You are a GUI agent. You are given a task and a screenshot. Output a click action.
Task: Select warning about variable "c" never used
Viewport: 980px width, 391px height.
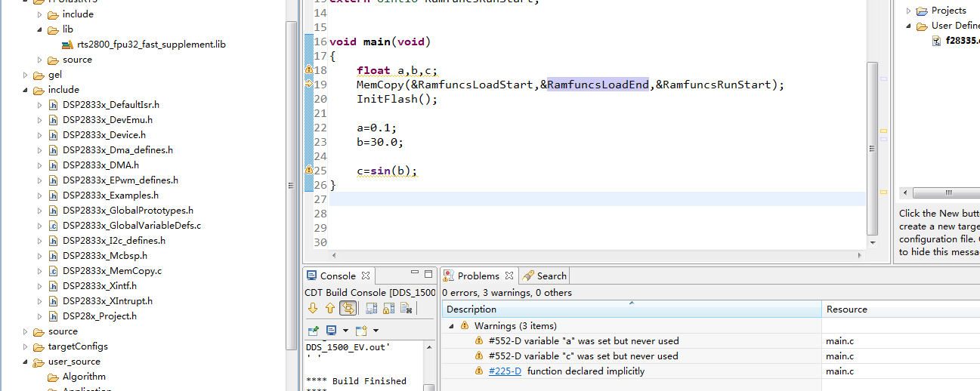coord(583,356)
